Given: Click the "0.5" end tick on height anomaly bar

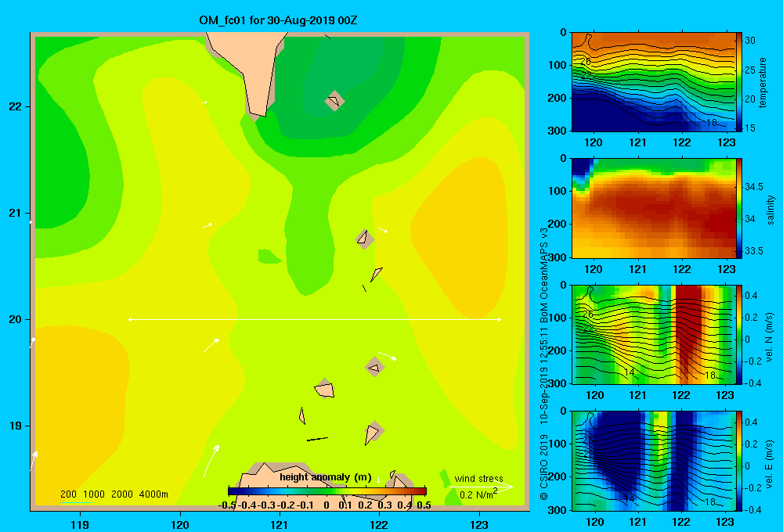Looking at the screenshot, I should coord(424,505).
